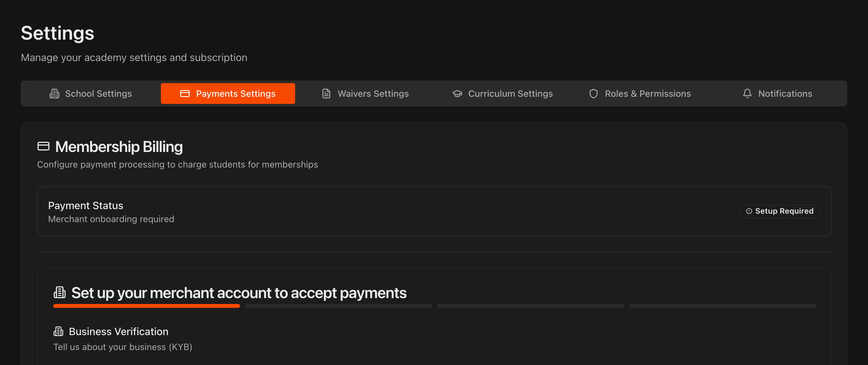Click 'Set up your merchant account' heading
868x365 pixels.
point(239,293)
